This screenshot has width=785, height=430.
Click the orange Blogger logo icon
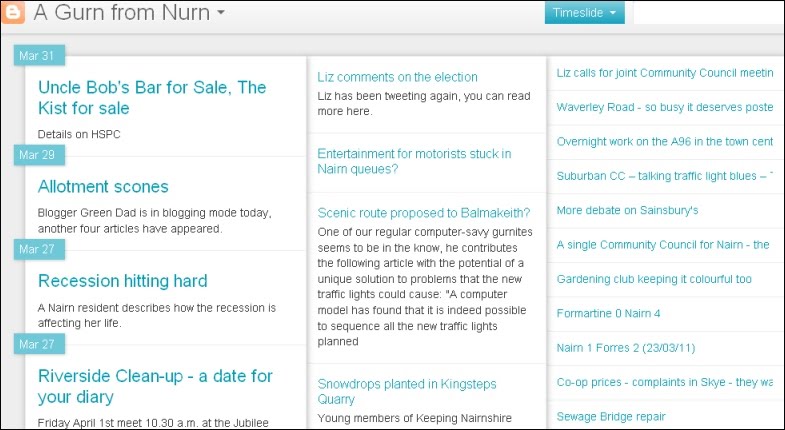[13, 13]
